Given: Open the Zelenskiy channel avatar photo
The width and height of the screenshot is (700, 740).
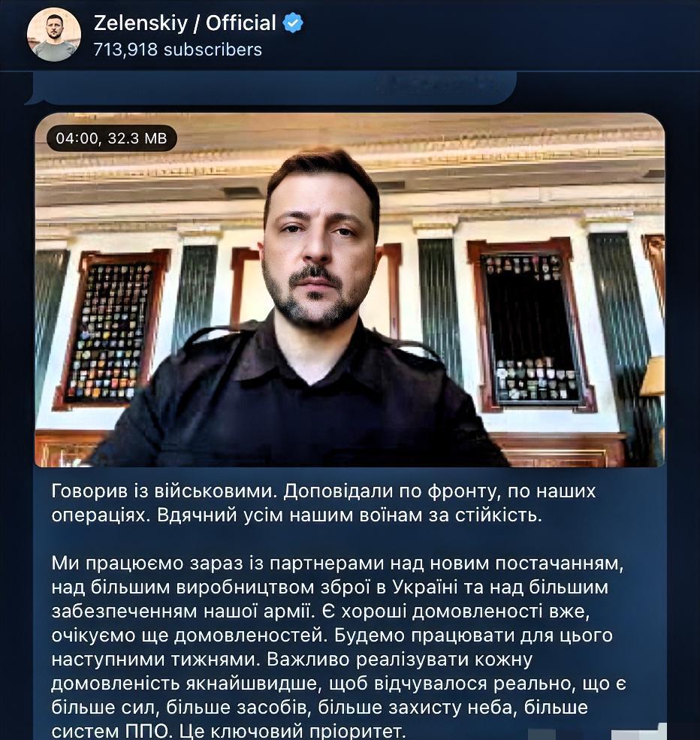Looking at the screenshot, I should pyautogui.click(x=54, y=34).
